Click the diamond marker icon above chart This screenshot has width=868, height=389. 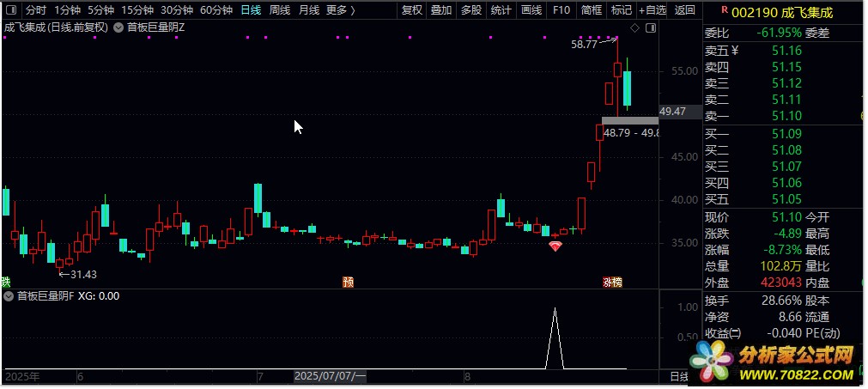(x=635, y=27)
